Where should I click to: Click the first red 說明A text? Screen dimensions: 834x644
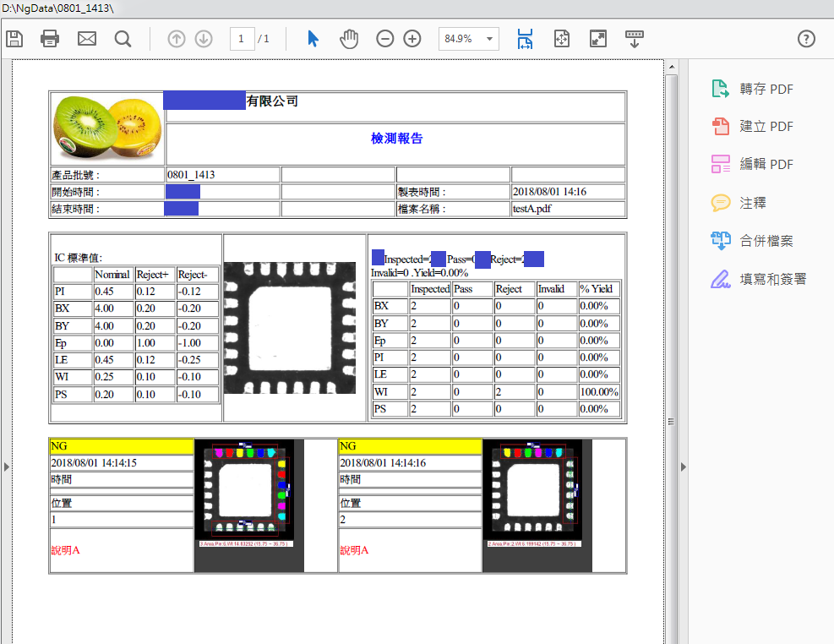[x=65, y=550]
